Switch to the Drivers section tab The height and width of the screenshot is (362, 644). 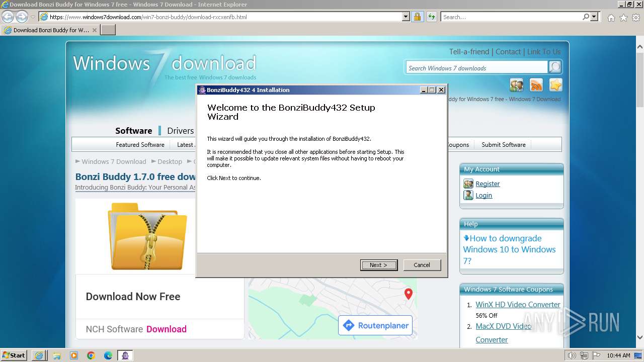click(181, 131)
